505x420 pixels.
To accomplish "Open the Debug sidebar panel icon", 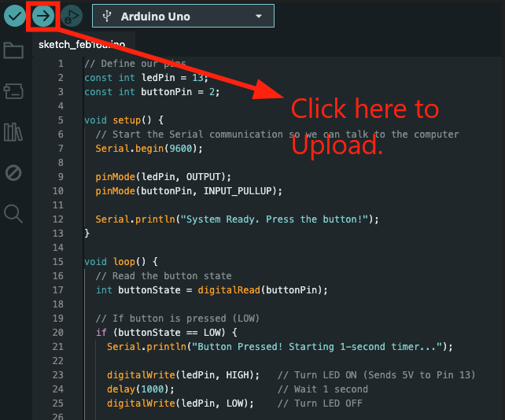I will [x=13, y=173].
